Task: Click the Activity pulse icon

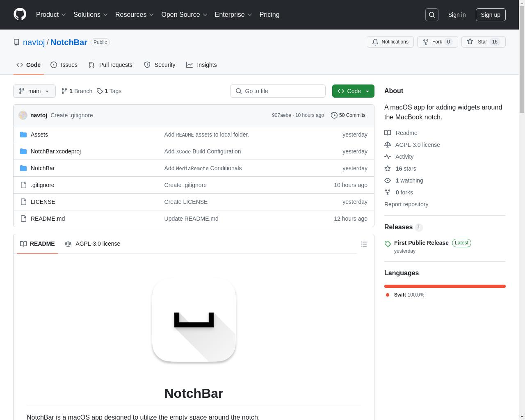Action: [388, 157]
